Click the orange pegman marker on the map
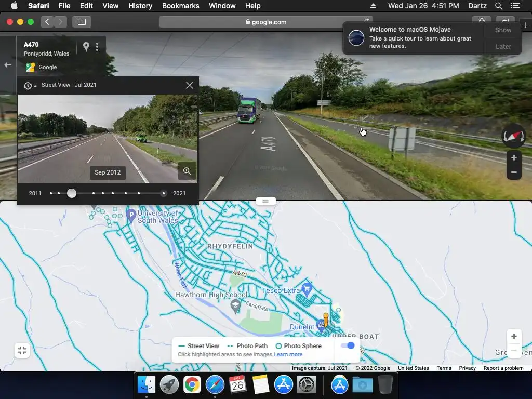 click(x=326, y=320)
